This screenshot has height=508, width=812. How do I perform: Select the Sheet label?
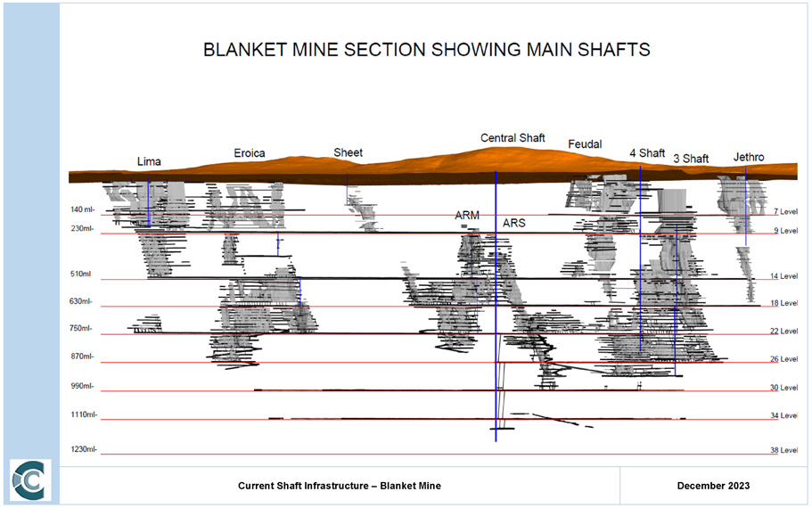click(348, 152)
